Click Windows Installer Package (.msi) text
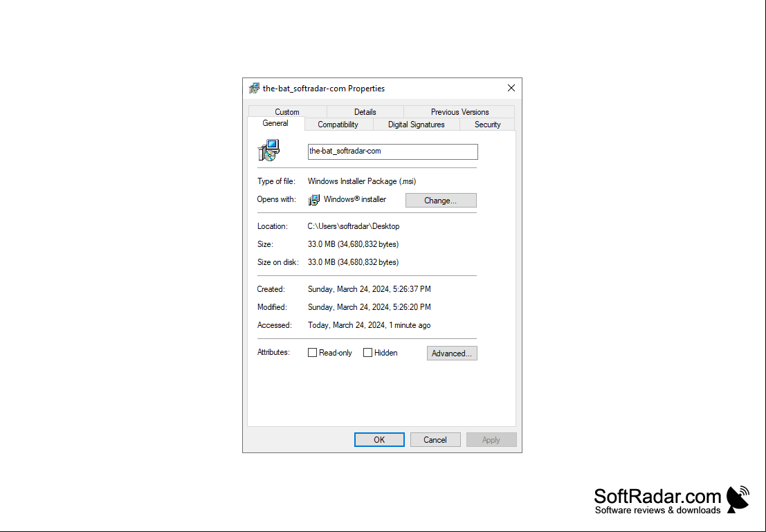 pos(362,181)
